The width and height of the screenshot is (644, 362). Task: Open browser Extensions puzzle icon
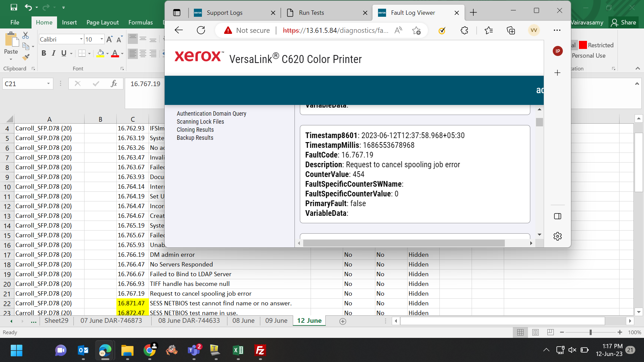click(464, 31)
